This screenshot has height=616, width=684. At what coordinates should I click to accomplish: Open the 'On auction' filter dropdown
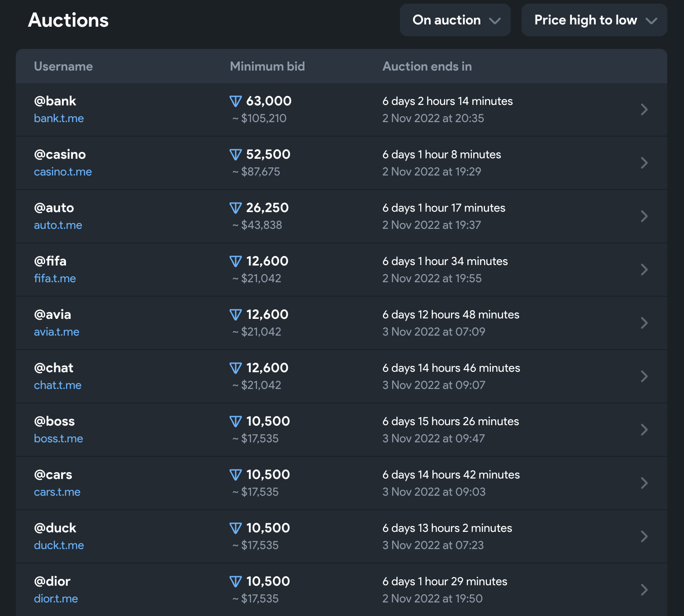pyautogui.click(x=455, y=20)
